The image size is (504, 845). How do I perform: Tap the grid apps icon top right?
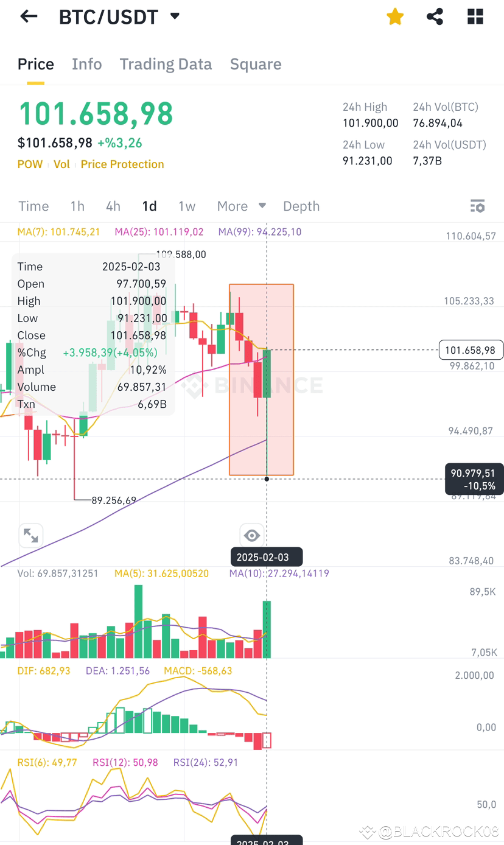click(x=475, y=16)
